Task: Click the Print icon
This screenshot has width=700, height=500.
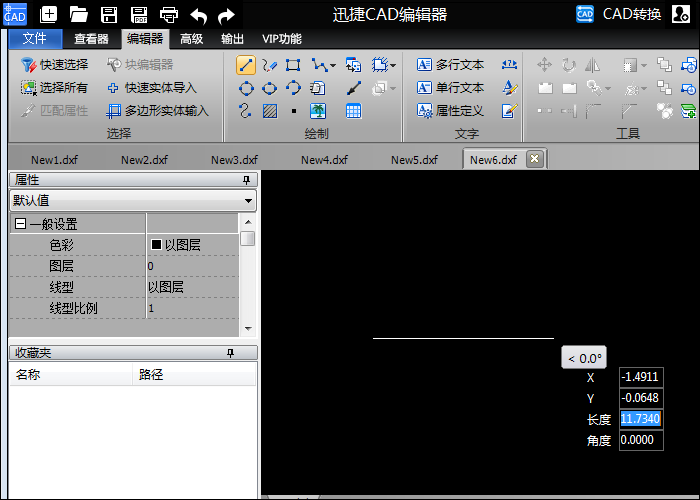Action: click(169, 15)
